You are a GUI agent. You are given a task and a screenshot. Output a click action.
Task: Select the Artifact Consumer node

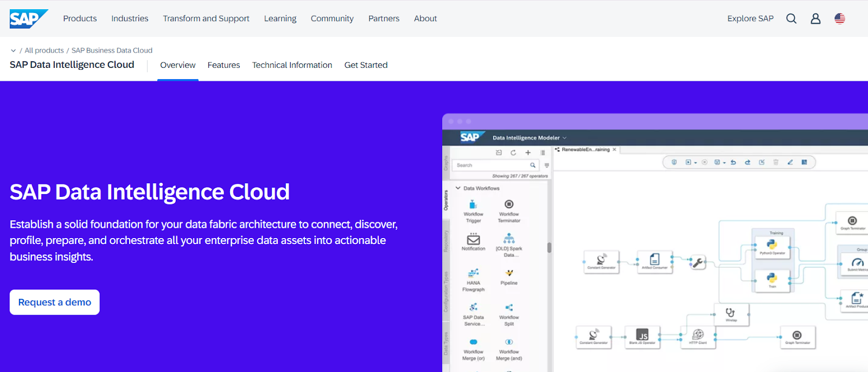tap(655, 261)
